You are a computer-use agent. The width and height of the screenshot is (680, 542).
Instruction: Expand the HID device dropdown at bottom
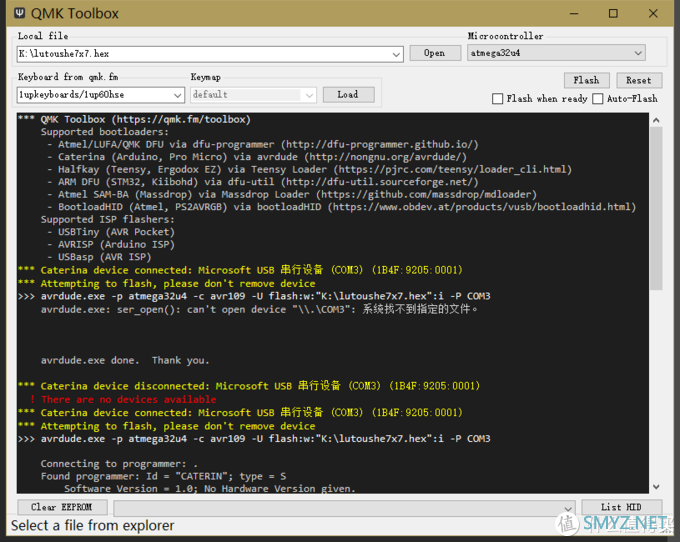click(x=568, y=508)
